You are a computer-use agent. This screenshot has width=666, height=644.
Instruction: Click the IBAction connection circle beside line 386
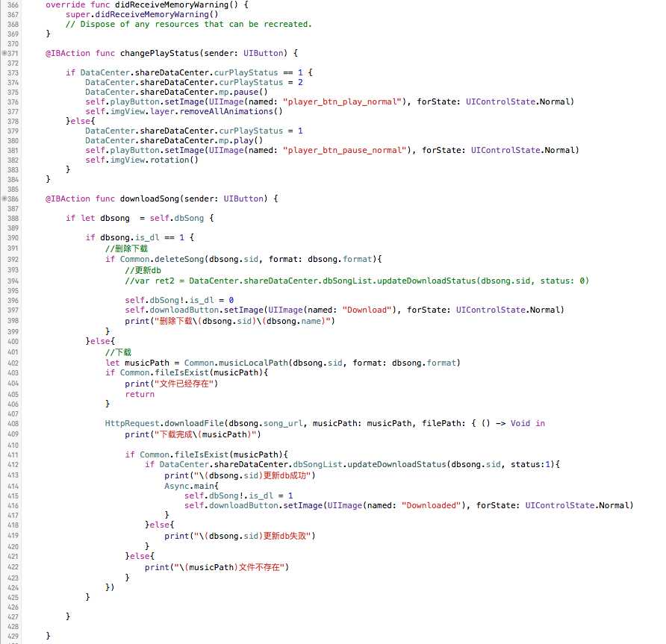[4, 198]
